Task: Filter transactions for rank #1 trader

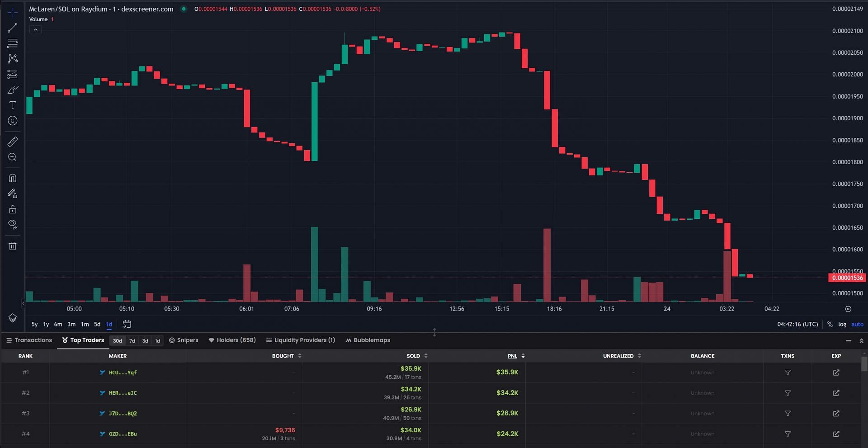Action: click(x=788, y=373)
